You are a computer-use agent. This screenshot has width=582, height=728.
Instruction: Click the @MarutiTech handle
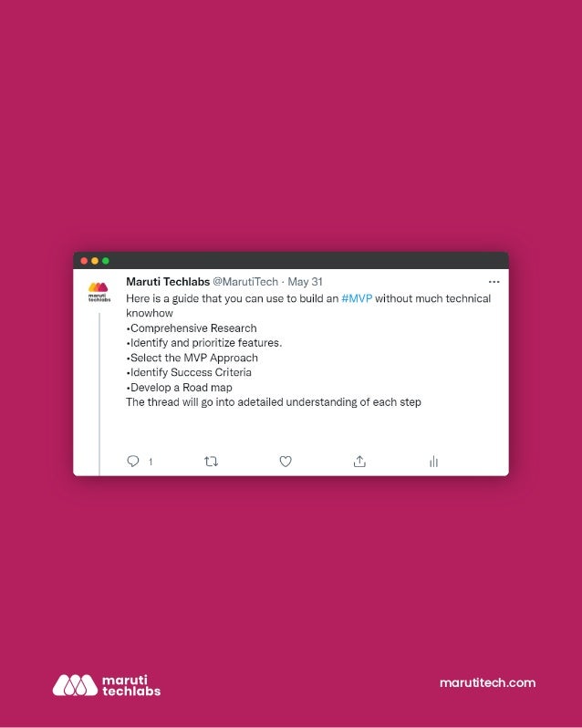pyautogui.click(x=245, y=282)
